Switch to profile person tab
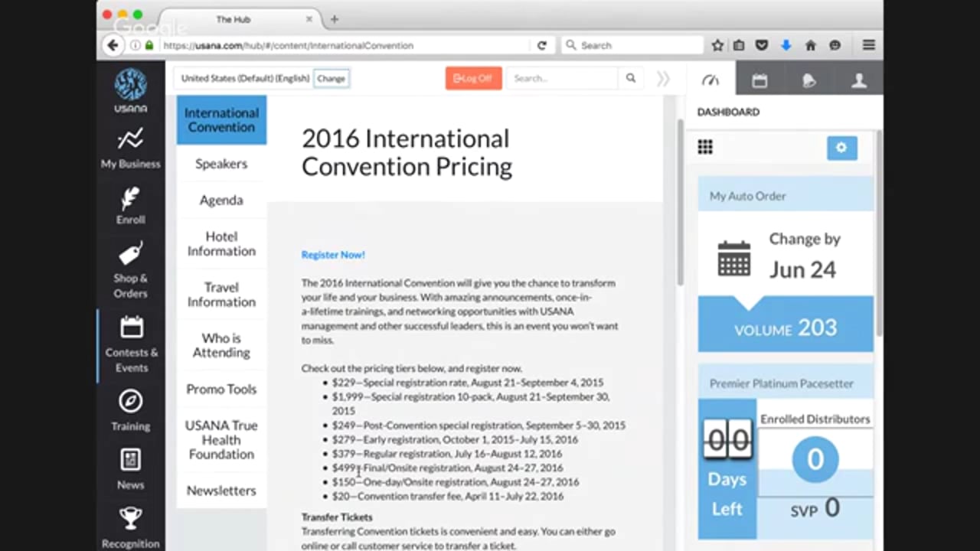This screenshot has height=551, width=980. (x=858, y=80)
